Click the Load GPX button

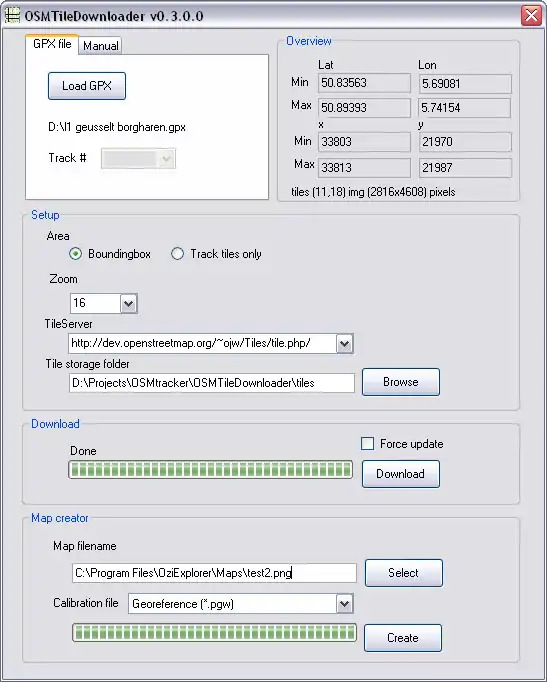87,86
